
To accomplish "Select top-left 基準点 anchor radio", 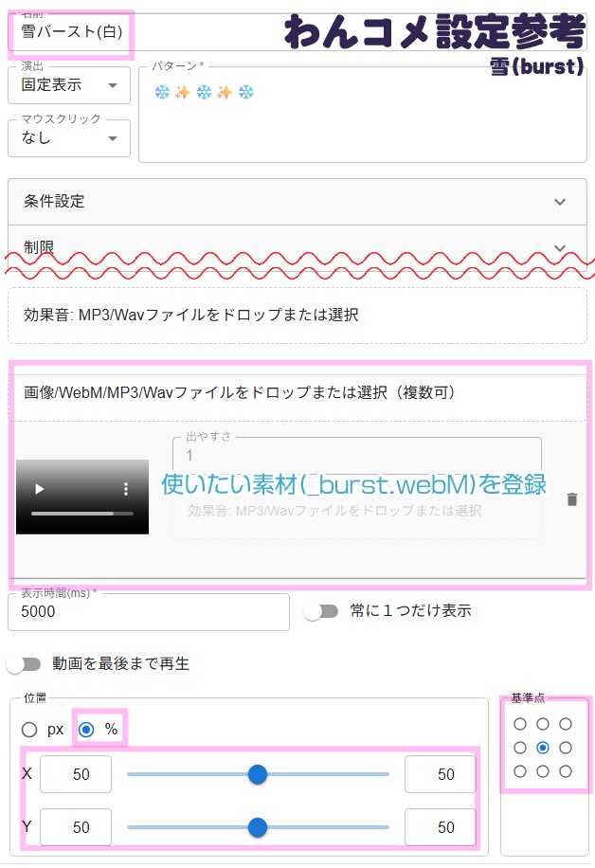I will point(520,724).
